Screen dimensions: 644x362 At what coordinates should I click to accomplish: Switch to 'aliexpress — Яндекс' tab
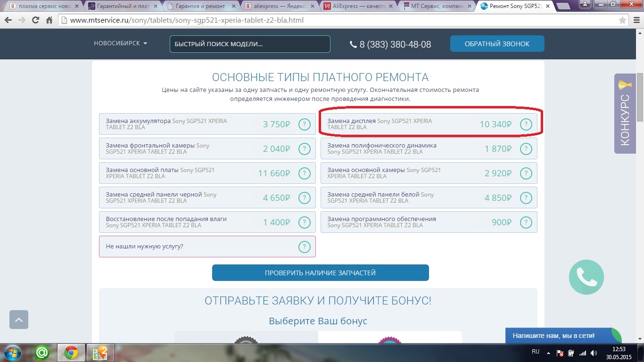[280, 7]
